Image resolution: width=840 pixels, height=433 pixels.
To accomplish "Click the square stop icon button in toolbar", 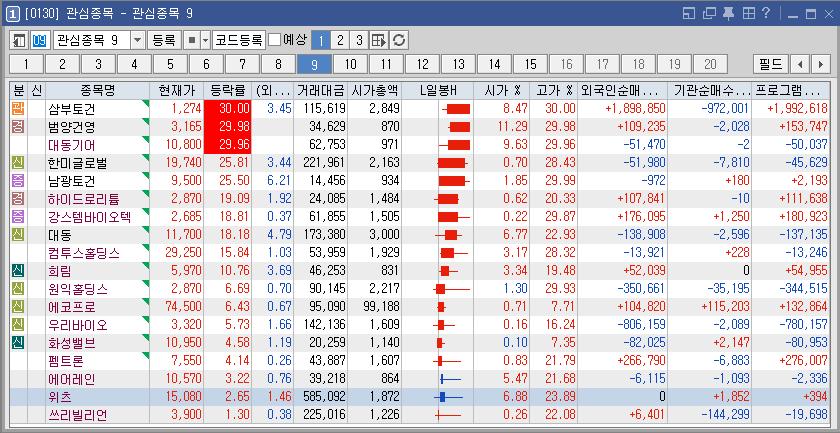I will click(x=191, y=40).
